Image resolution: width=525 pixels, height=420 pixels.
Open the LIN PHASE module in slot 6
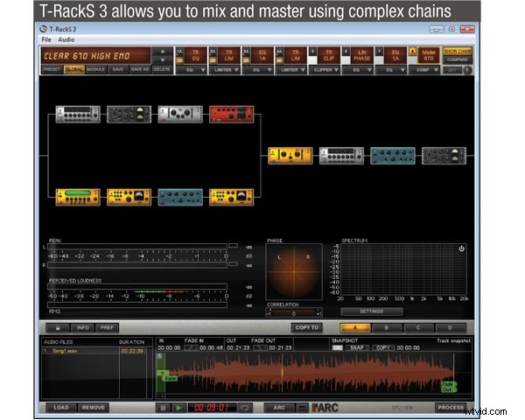pyautogui.click(x=361, y=56)
